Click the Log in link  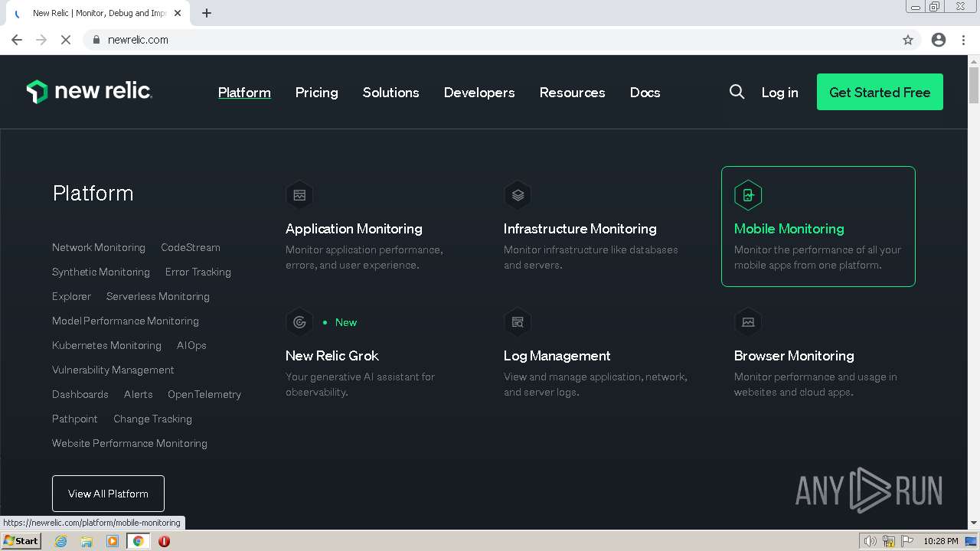click(x=779, y=92)
